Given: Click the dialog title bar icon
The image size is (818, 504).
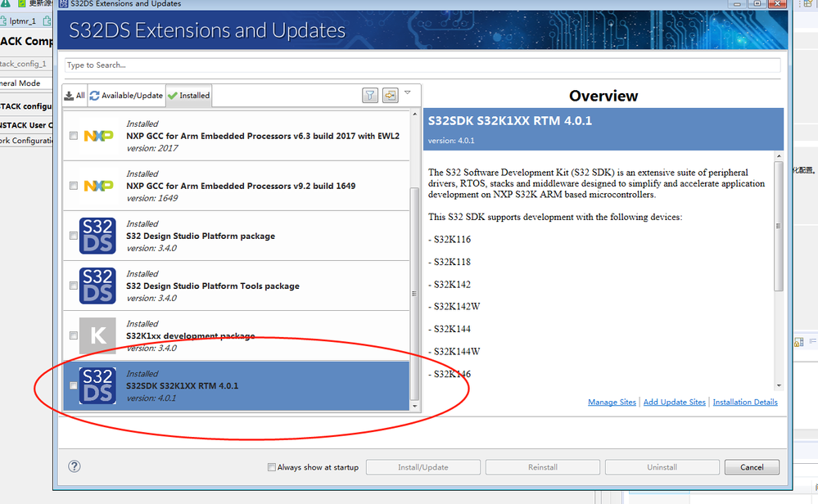Looking at the screenshot, I should [64, 3].
